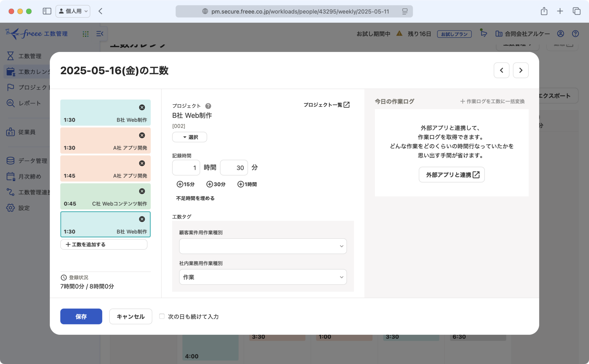Go to next day with right chevron
Viewport: 589px width, 364px height.
pyautogui.click(x=520, y=70)
